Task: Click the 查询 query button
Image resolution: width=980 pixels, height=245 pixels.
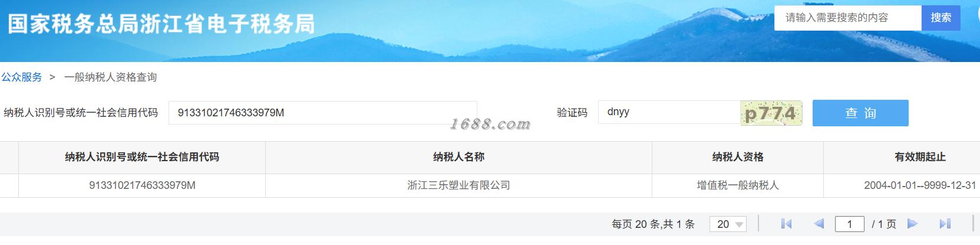Action: tap(860, 113)
